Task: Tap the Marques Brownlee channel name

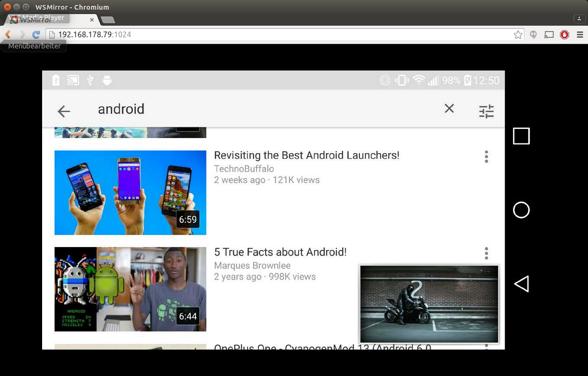Action: pos(252,266)
